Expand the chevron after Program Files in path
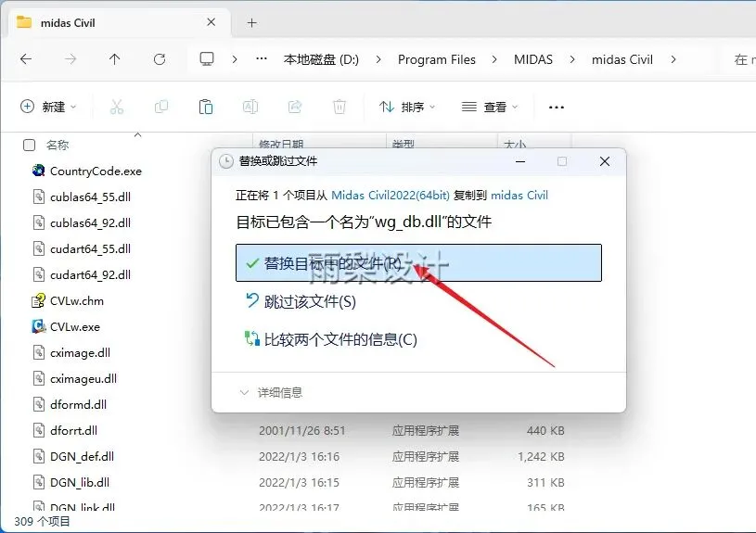This screenshot has width=756, height=533. (x=494, y=59)
